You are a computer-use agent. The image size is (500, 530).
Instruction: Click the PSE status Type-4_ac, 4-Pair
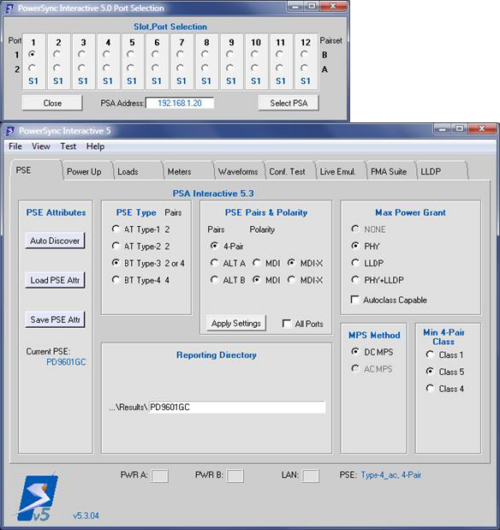[x=391, y=475]
